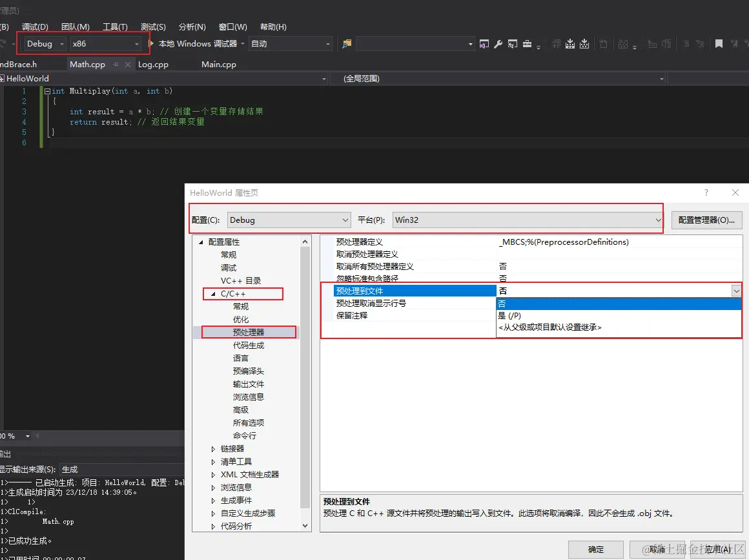Select 输出文件 in property tree
This screenshot has width=749, height=560.
click(249, 384)
